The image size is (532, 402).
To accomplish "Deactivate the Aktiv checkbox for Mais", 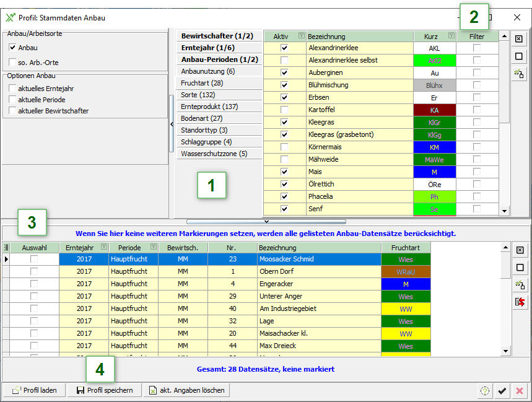I will point(284,172).
